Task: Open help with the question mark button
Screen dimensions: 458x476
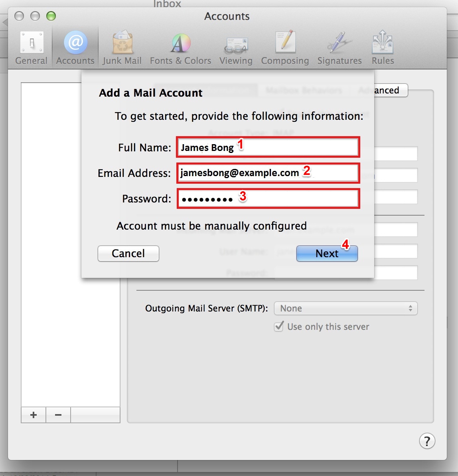Action: click(x=427, y=441)
